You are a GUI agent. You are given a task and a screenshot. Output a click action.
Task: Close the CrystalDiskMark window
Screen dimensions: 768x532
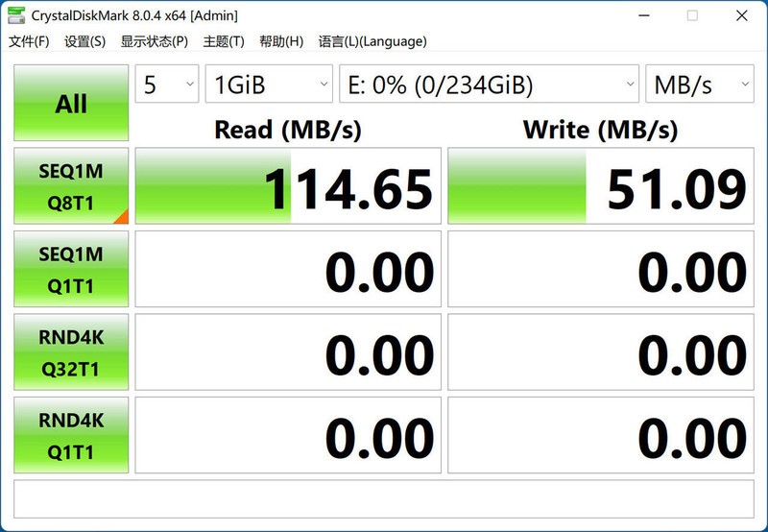741,15
